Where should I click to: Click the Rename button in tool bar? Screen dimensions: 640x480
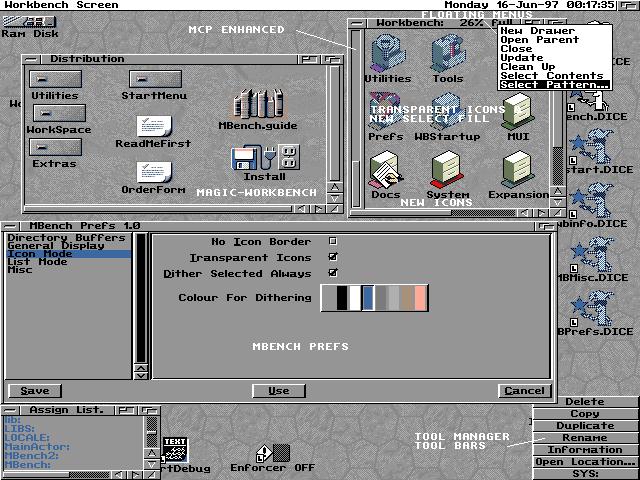click(585, 438)
